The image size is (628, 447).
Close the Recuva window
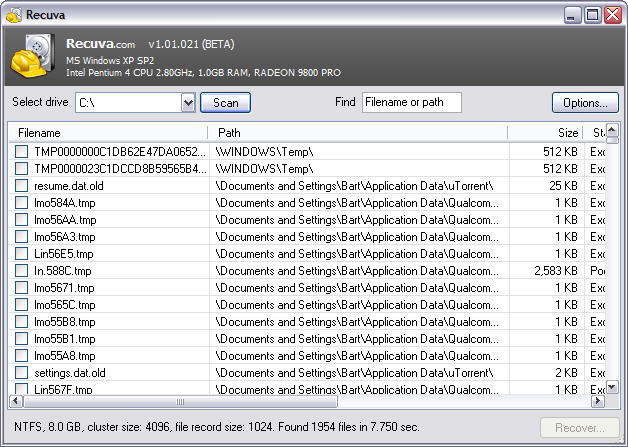click(x=613, y=15)
